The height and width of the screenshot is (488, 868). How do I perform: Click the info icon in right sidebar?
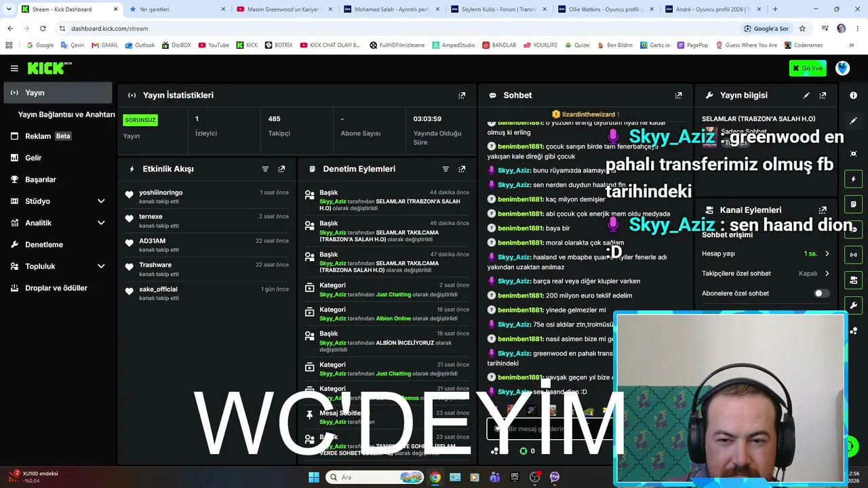point(853,96)
